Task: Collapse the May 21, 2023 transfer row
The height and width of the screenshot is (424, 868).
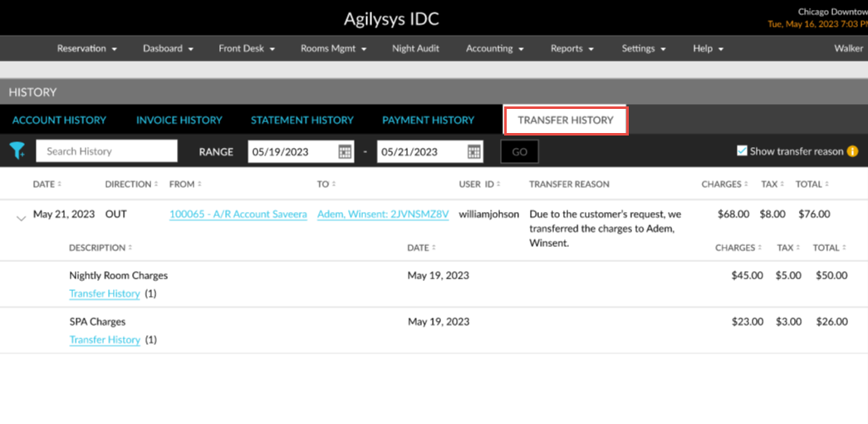Action: coord(21,219)
